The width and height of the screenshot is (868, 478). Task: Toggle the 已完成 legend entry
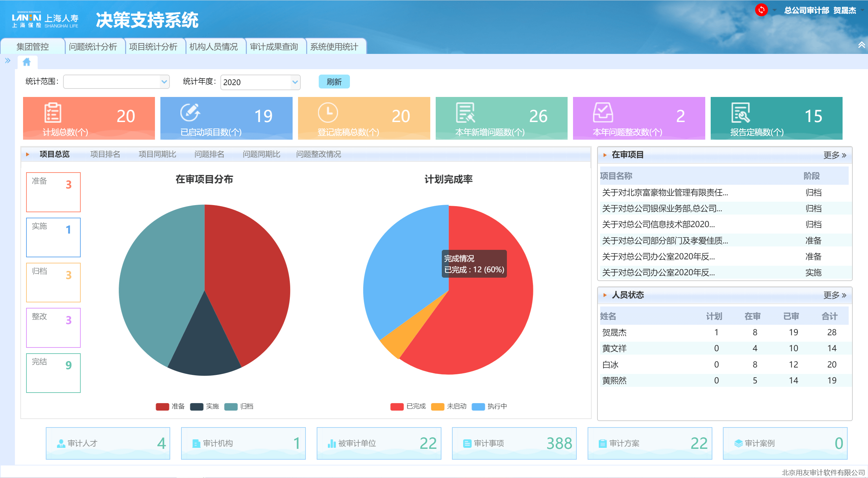pyautogui.click(x=408, y=406)
